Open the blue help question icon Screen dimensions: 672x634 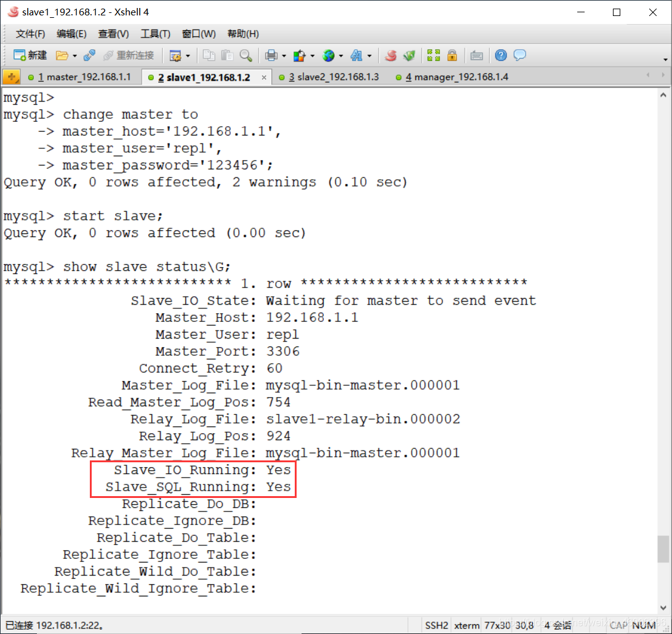pos(500,55)
